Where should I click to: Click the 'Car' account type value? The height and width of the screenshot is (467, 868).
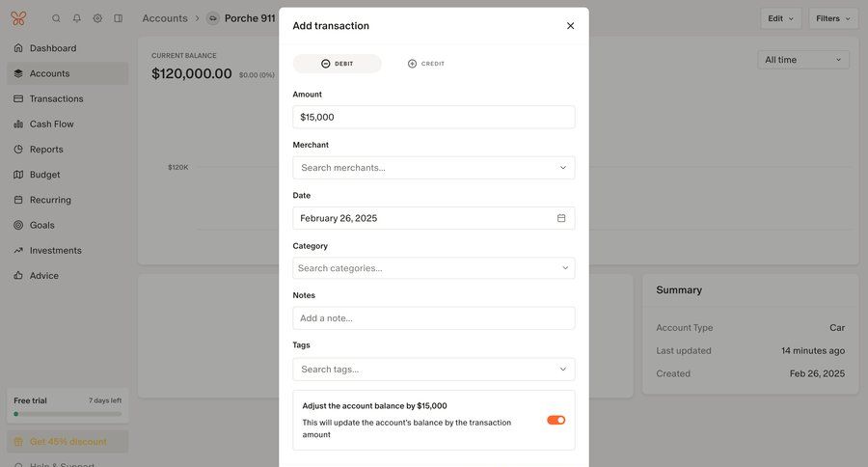837,328
